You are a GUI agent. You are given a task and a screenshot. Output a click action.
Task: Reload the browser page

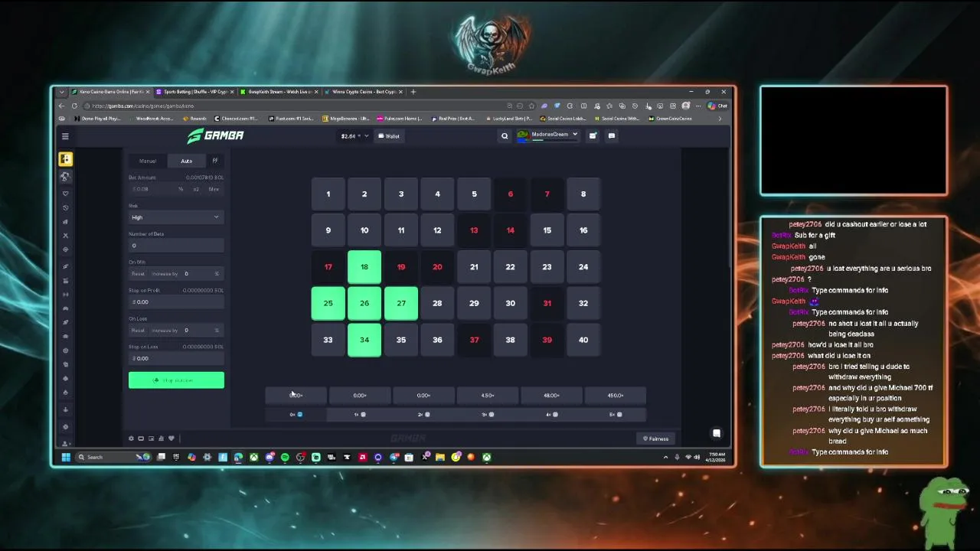pos(74,106)
